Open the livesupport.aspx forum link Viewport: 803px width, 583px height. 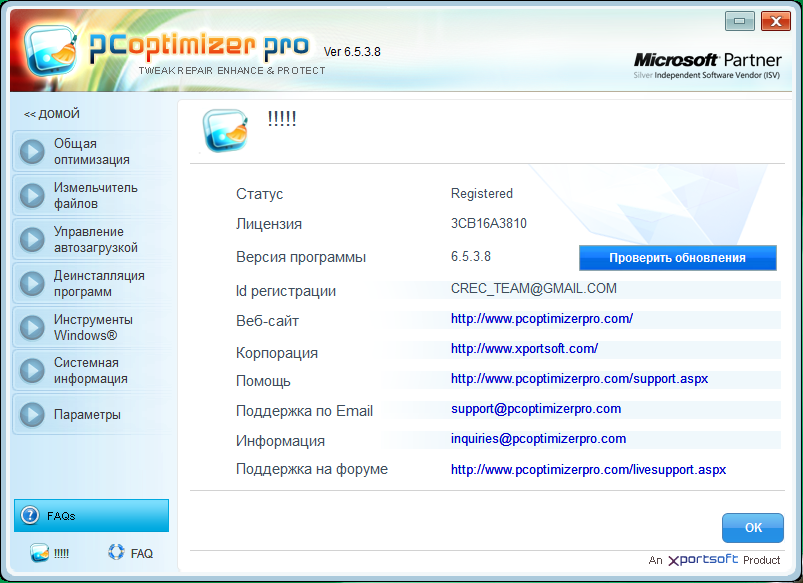pos(588,469)
